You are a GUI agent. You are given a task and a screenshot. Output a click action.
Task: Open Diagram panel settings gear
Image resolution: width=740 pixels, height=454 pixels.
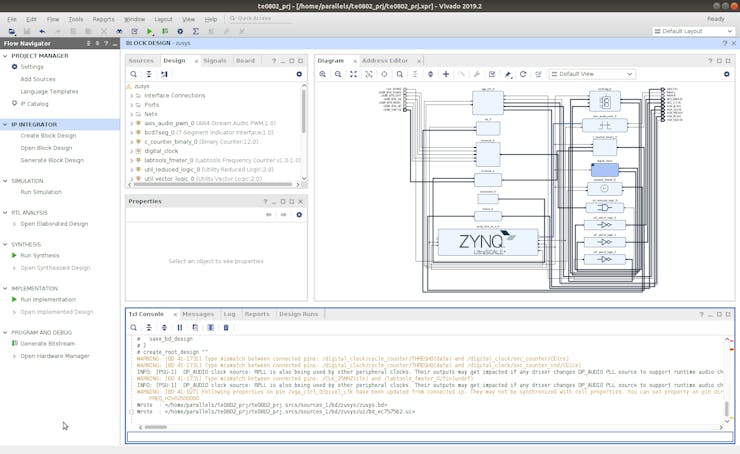point(727,74)
